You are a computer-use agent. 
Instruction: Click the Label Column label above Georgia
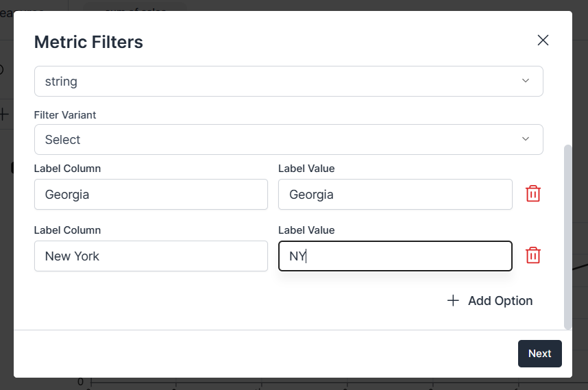(67, 169)
